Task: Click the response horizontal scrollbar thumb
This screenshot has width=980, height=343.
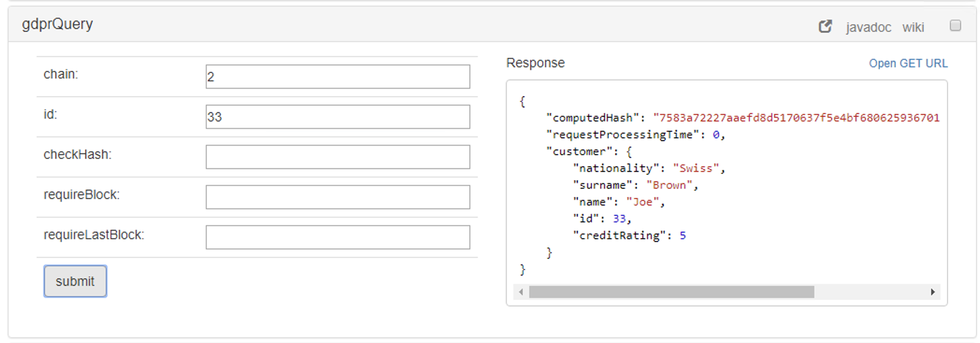Action: [x=671, y=292]
